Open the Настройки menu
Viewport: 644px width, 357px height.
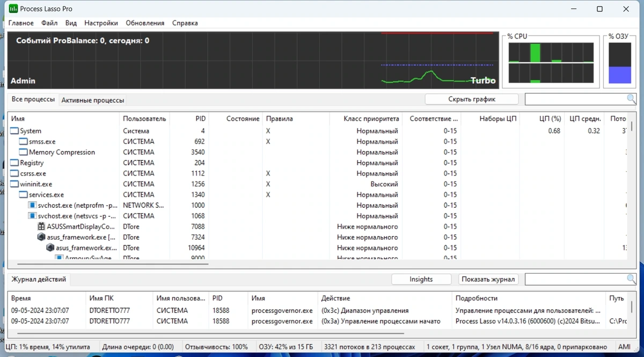pyautogui.click(x=101, y=23)
